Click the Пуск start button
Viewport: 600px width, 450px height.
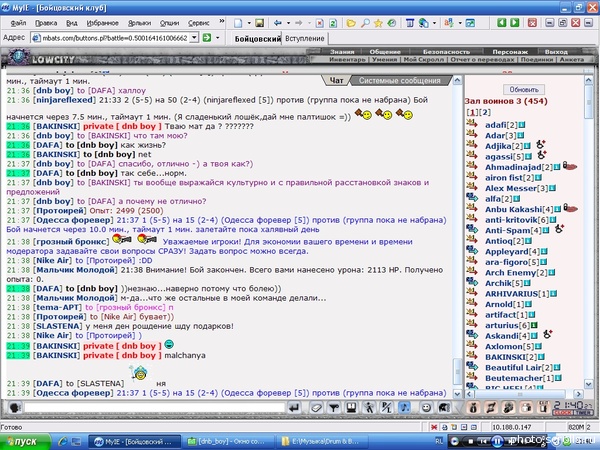pyautogui.click(x=24, y=442)
